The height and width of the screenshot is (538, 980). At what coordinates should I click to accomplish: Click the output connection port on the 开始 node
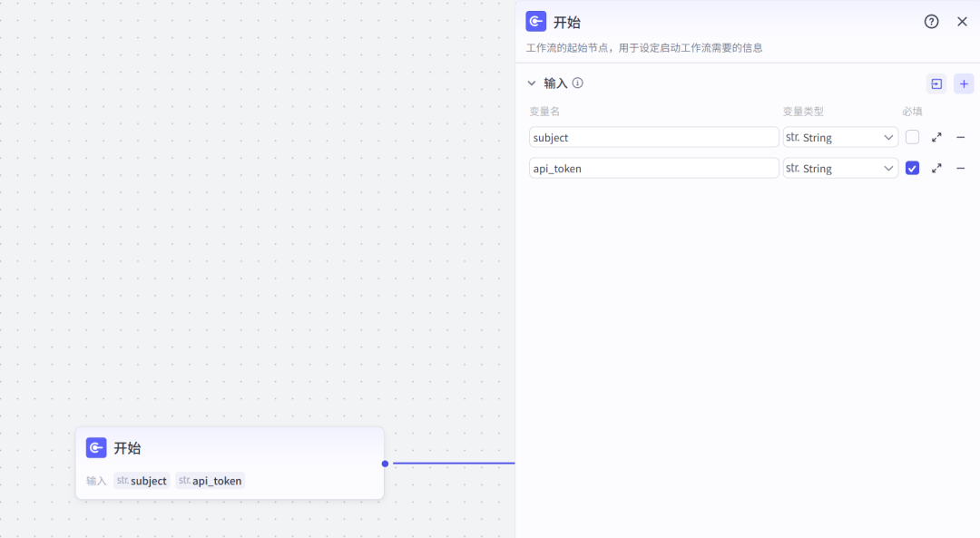click(x=385, y=463)
